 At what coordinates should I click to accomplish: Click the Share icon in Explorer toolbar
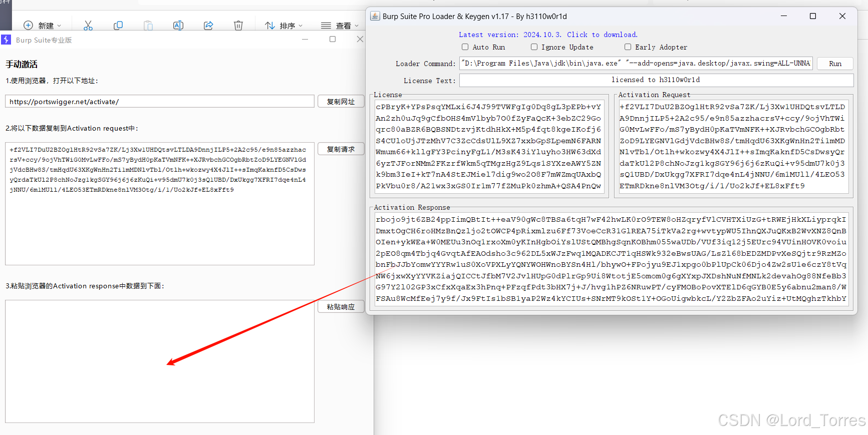[208, 26]
